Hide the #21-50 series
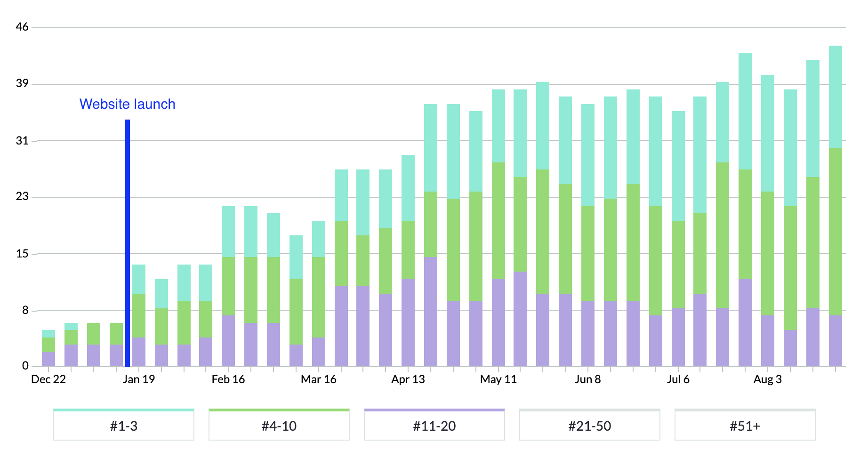 (x=589, y=426)
